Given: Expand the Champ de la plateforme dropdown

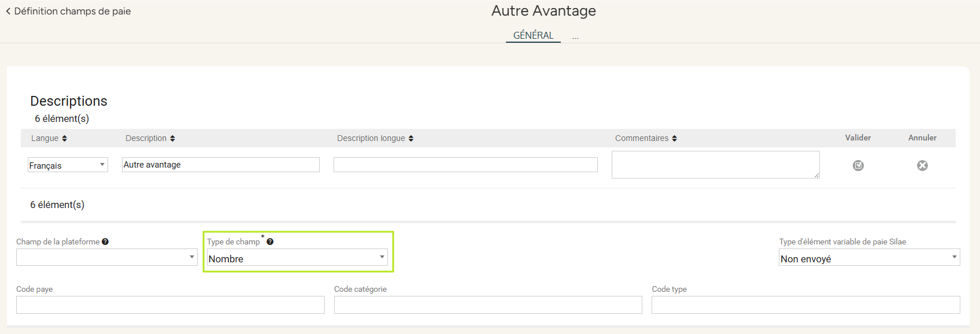Looking at the screenshot, I should click(x=106, y=258).
